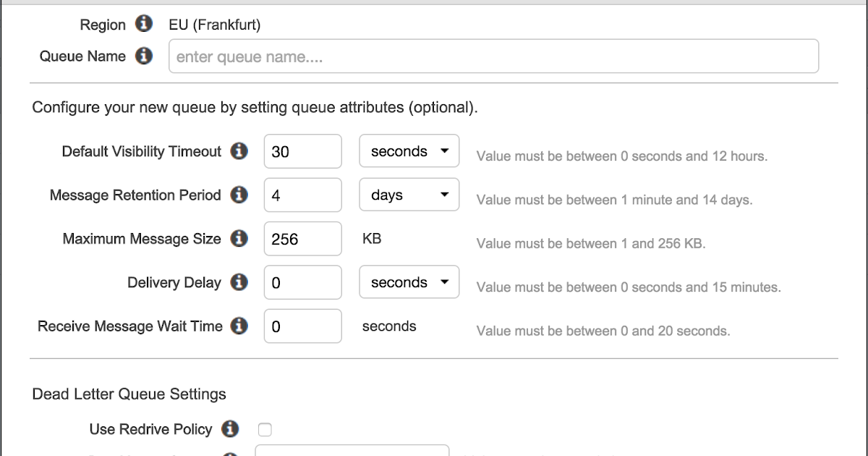Viewport: 868px width, 456px height.
Task: Select the Maximum Message Size value field
Action: 302,239
